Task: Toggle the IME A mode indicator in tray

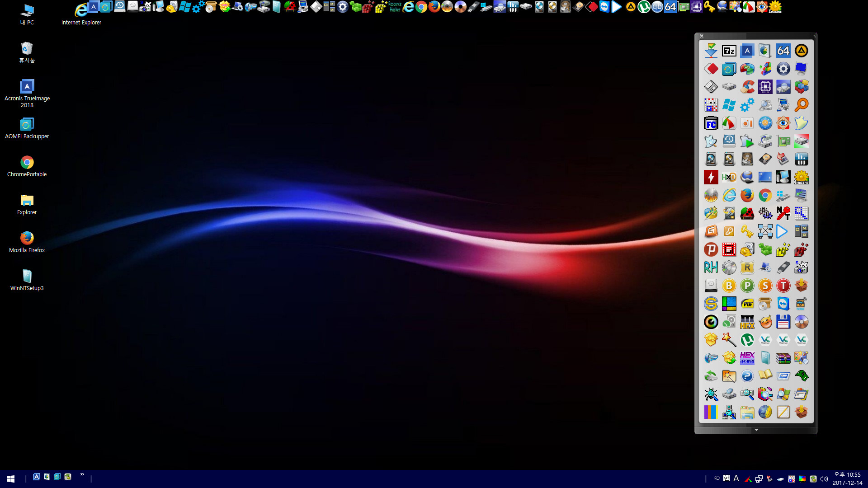Action: coord(736,478)
